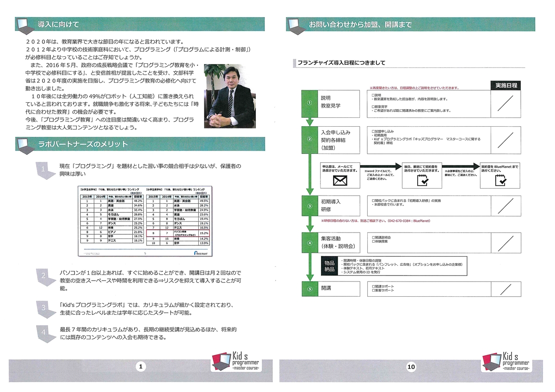Click Kid's programmer logo beside page number 10
This screenshot has height=392, width=555.
pos(507,362)
